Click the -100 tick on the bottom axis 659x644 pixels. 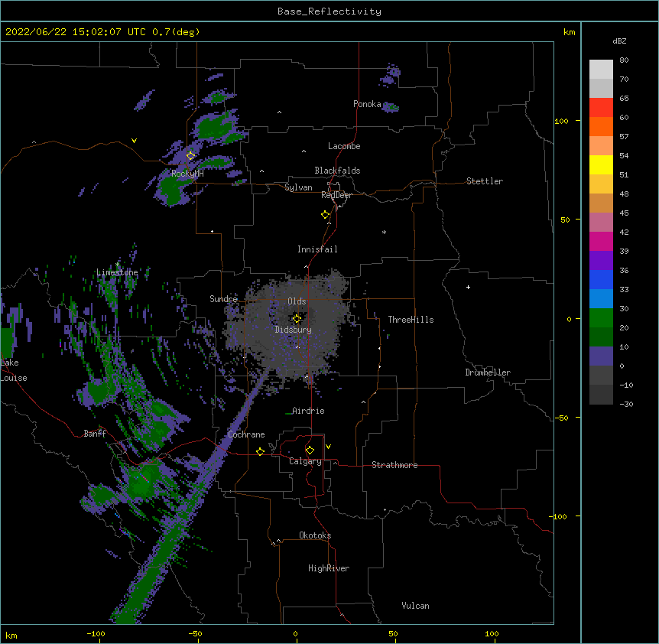coord(96,633)
